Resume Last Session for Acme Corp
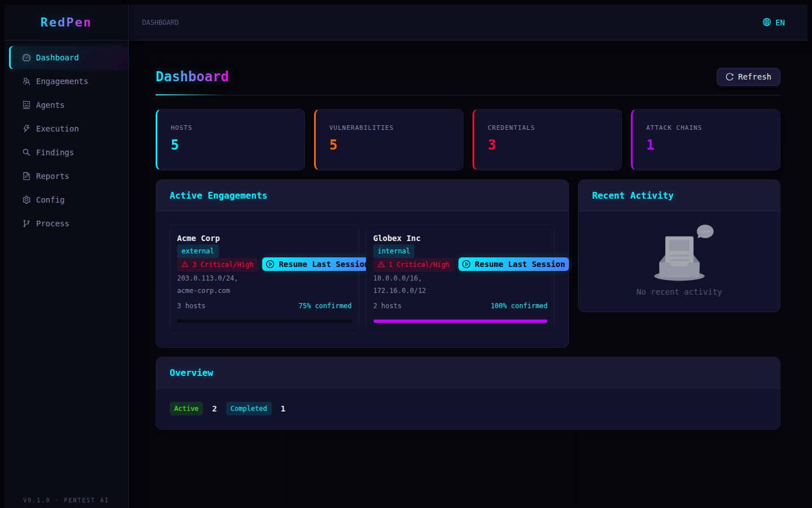This screenshot has height=508, width=812. [315, 264]
